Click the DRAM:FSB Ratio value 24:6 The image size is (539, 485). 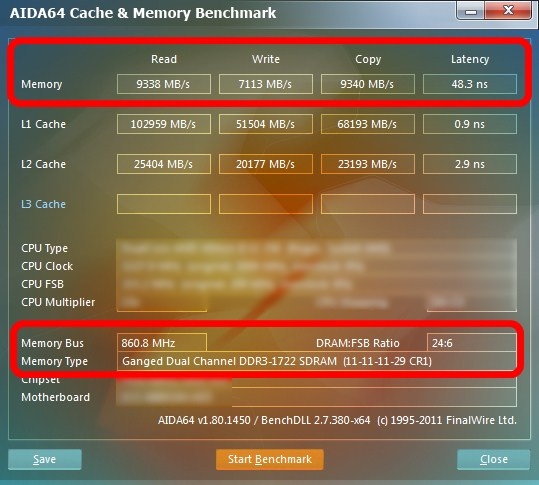pos(472,343)
